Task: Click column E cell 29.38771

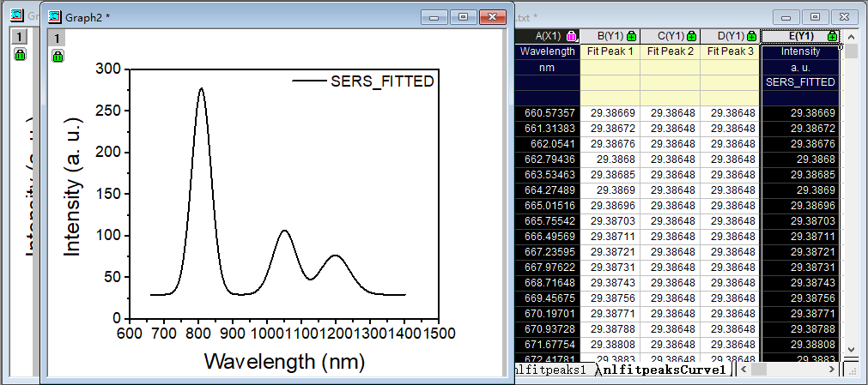Action: 800,314
